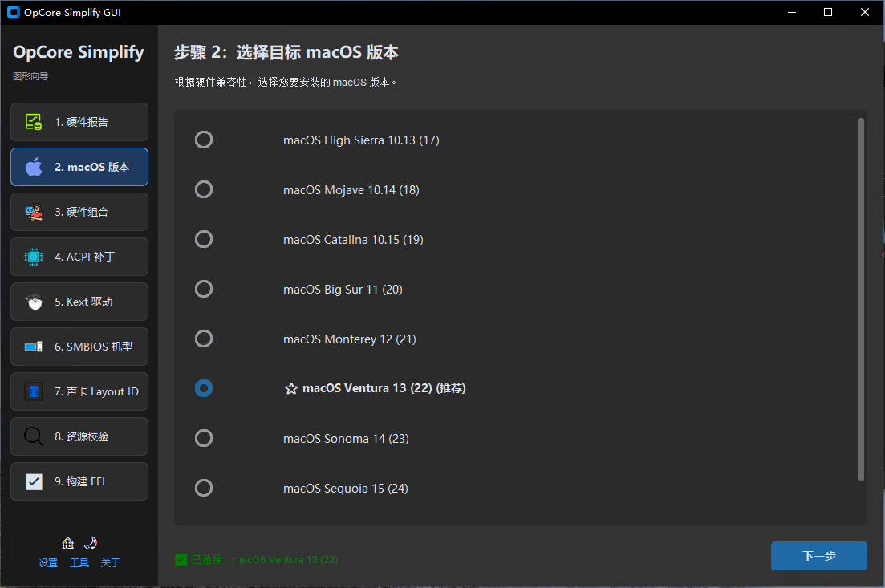Select macOS Sequoia 15 radio button

tap(204, 487)
